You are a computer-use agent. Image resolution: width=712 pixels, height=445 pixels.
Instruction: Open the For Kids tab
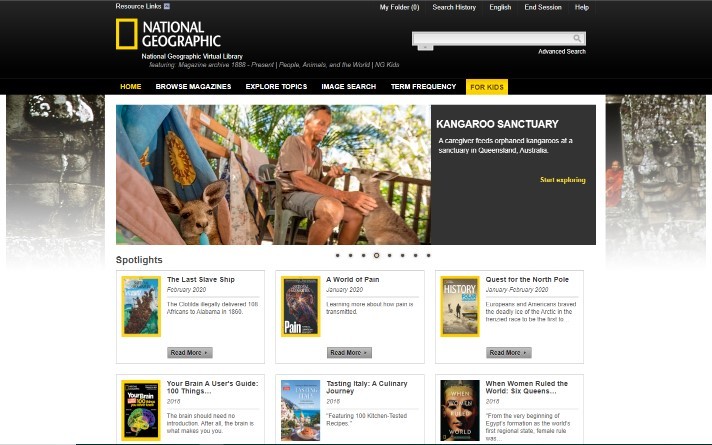(x=487, y=87)
